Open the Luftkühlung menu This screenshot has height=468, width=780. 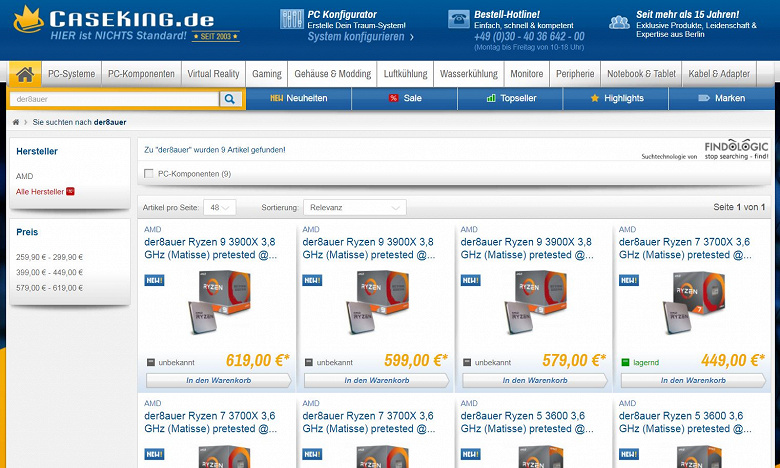tap(405, 74)
